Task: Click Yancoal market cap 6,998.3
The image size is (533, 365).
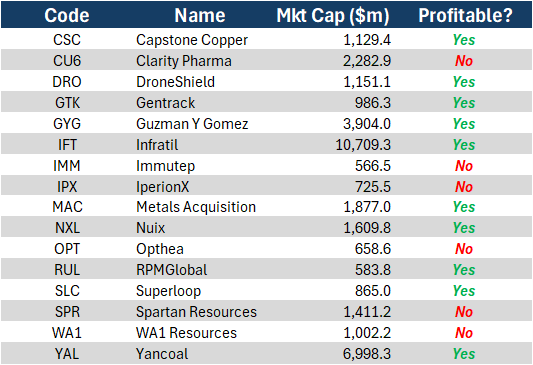Action: (x=367, y=354)
